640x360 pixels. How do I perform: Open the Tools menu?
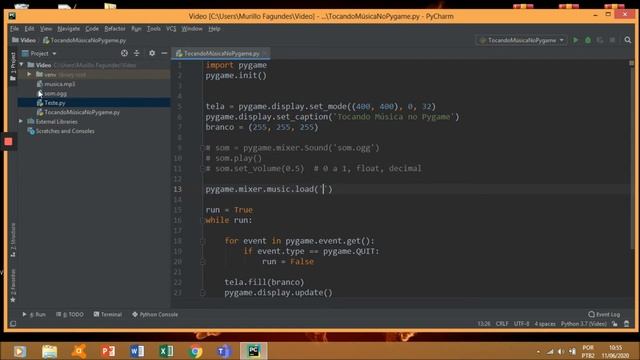click(x=153, y=29)
